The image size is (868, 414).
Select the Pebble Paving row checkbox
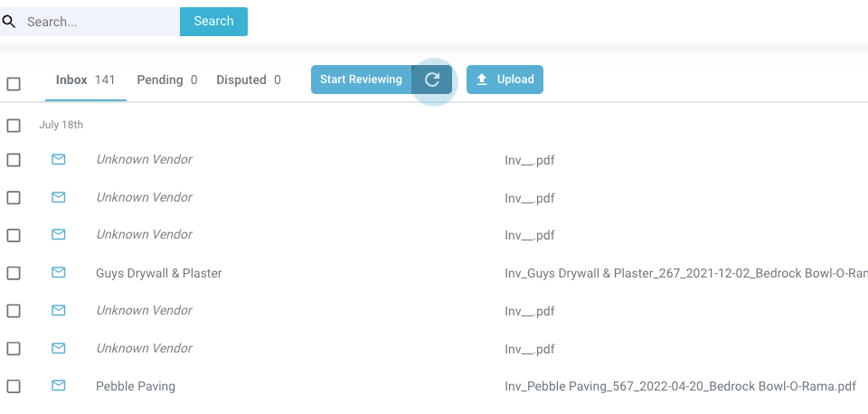(14, 386)
